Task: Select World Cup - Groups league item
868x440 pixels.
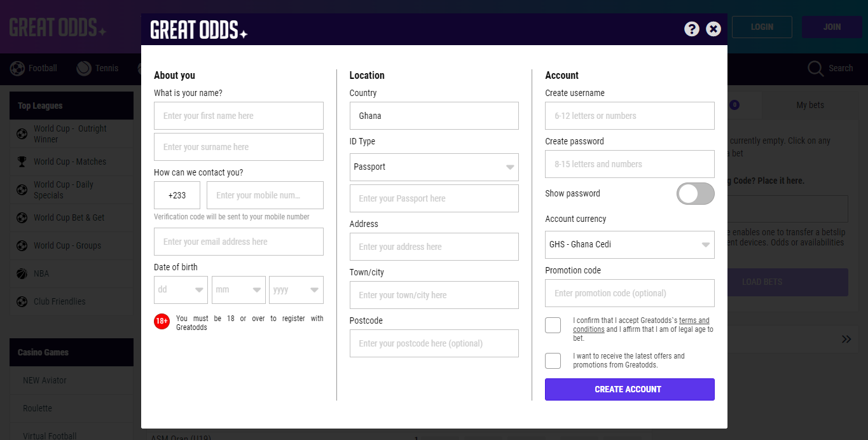Action: coord(68,245)
